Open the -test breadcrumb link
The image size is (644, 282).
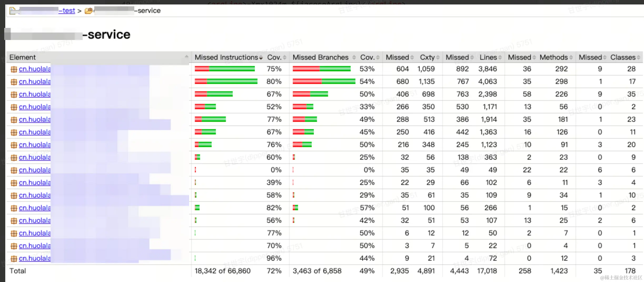67,11
